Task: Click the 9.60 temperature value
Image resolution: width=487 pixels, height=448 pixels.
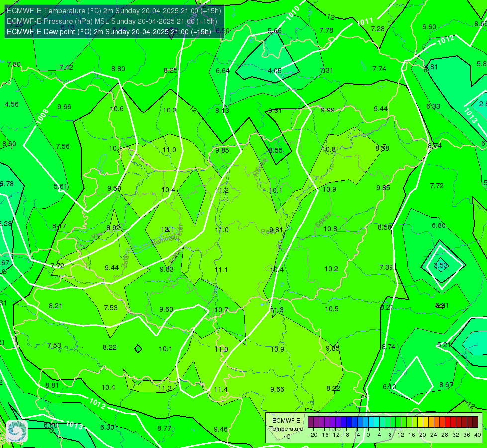Action: (166, 309)
